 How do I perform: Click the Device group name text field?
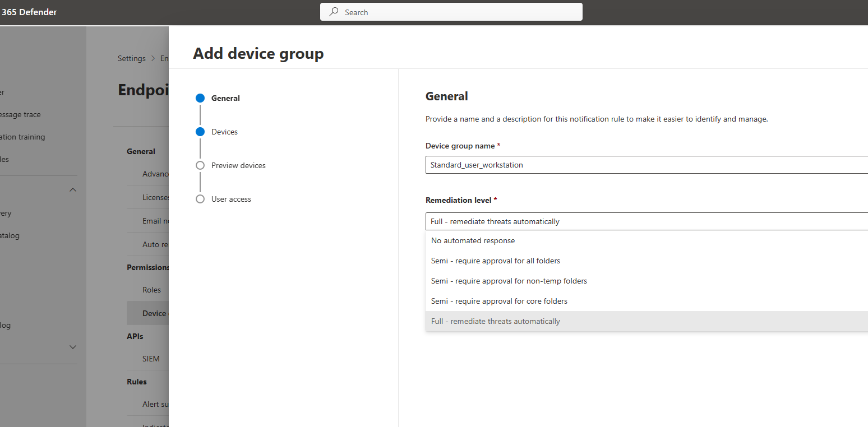(617, 164)
